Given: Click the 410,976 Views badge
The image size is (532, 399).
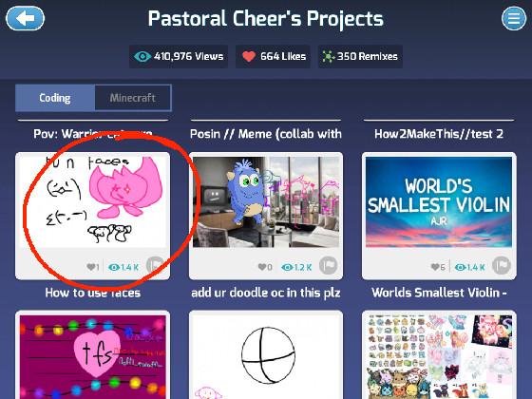Looking at the screenshot, I should pyautogui.click(x=179, y=56).
